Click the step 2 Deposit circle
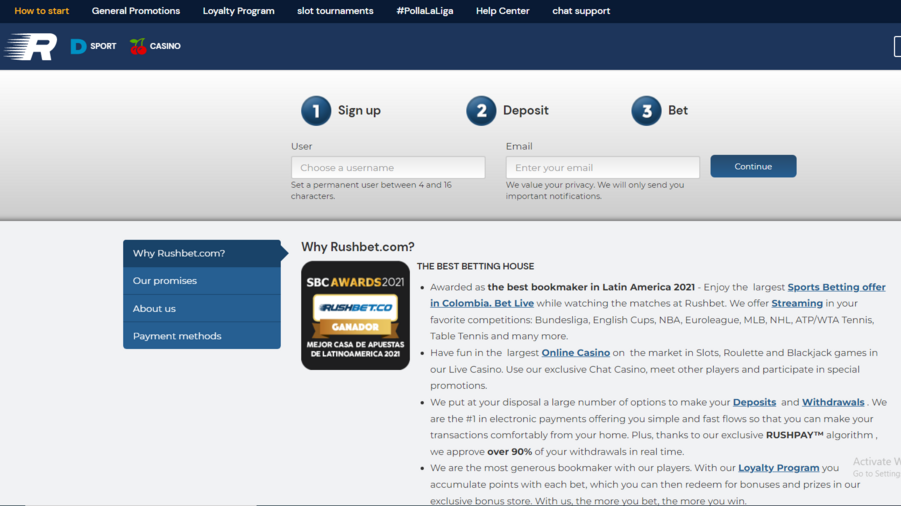 [x=481, y=111]
